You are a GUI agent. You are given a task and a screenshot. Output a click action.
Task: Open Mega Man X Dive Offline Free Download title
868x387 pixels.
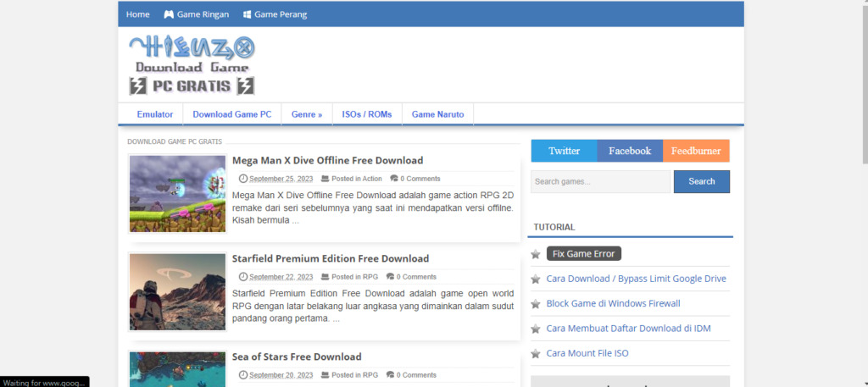click(x=328, y=160)
